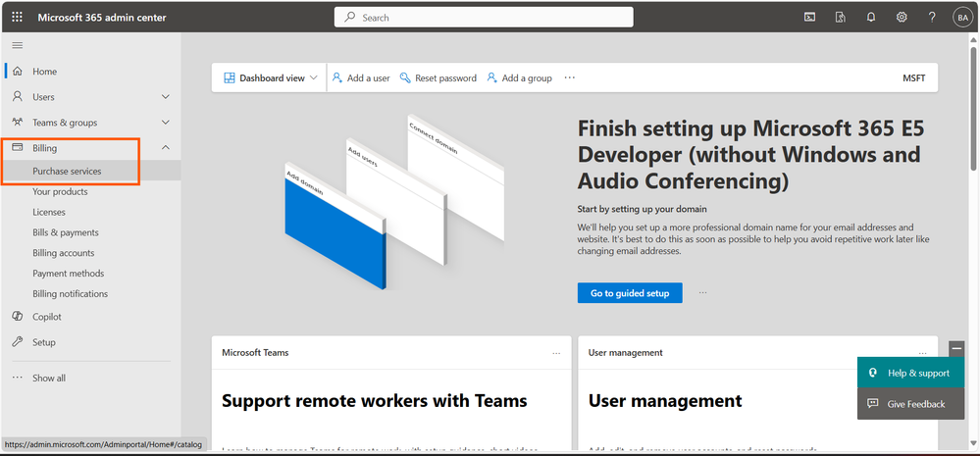Click into the Search box
This screenshot has width=980, height=456.
[484, 18]
